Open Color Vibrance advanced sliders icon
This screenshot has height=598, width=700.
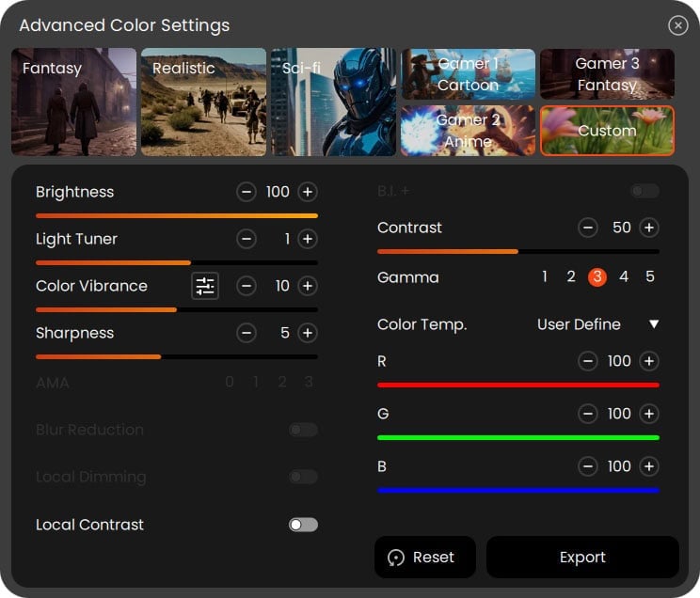[205, 286]
